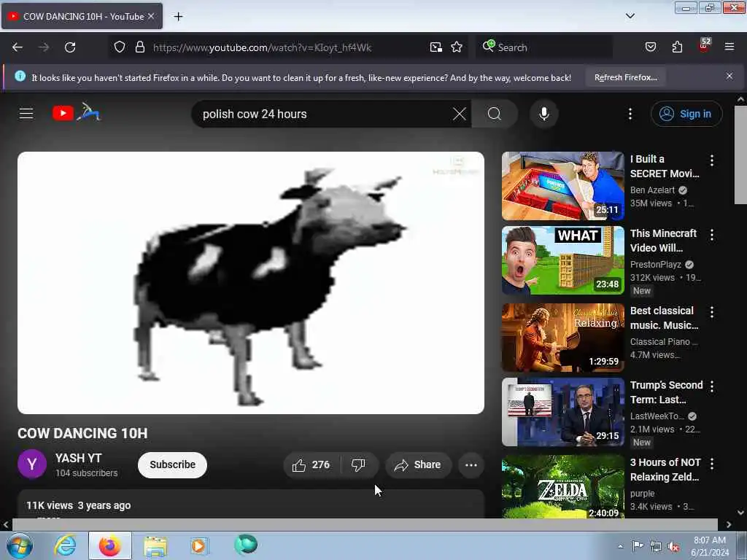Viewport: 747px width, 560px height.
Task: Open Windows Explorer folder on taskbar
Action: coord(155,545)
